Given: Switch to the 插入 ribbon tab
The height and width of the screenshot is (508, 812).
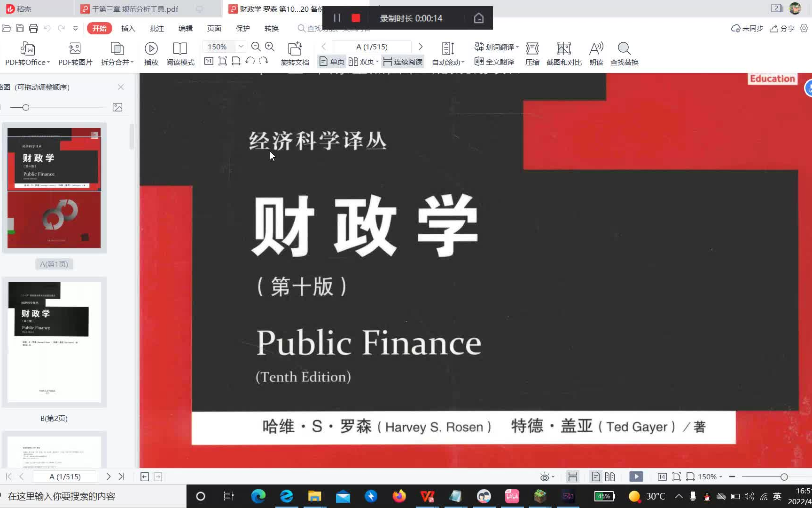Looking at the screenshot, I should 128,28.
